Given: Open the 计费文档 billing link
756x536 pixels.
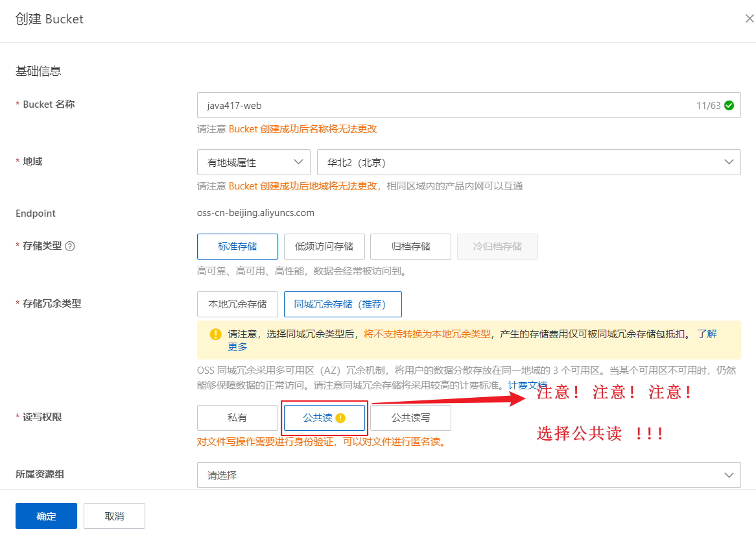Looking at the screenshot, I should [528, 385].
